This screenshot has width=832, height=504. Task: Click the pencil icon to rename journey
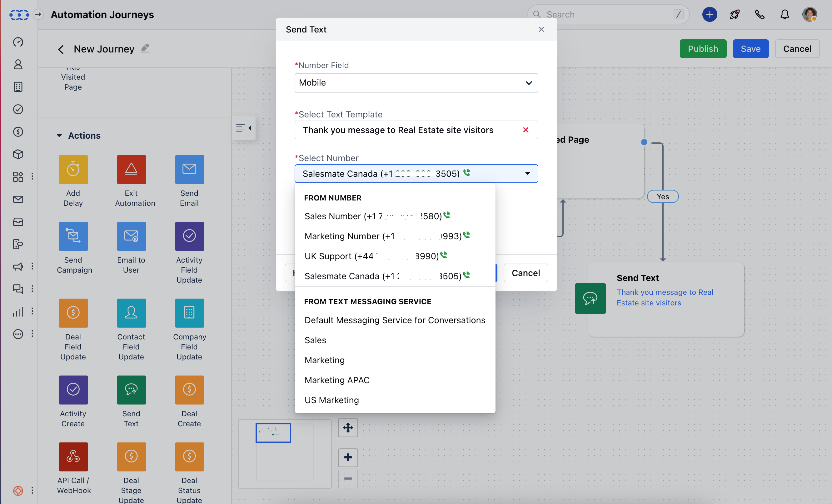(x=145, y=48)
